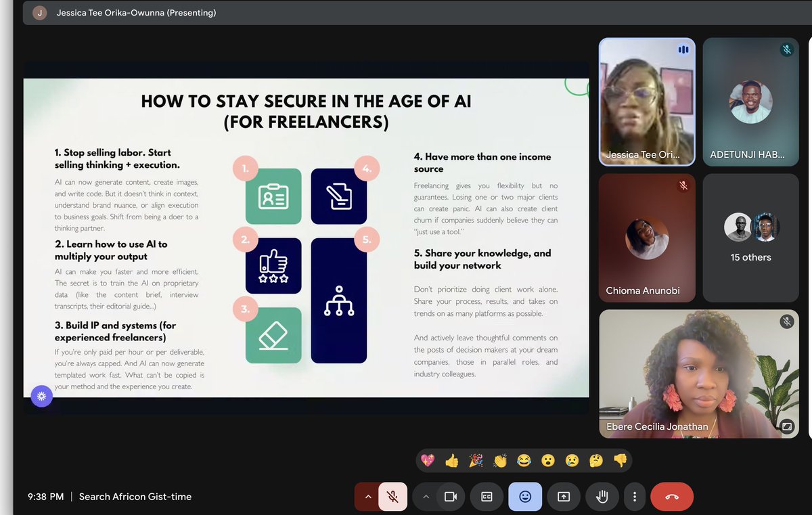Click the 9:38 PM clock text

point(46,497)
